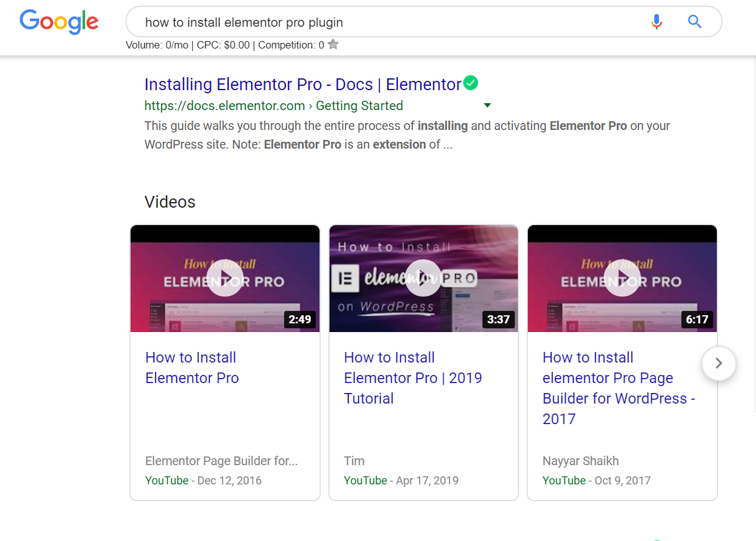Star this keyword next to Competition
The height and width of the screenshot is (541, 756).
333,44
